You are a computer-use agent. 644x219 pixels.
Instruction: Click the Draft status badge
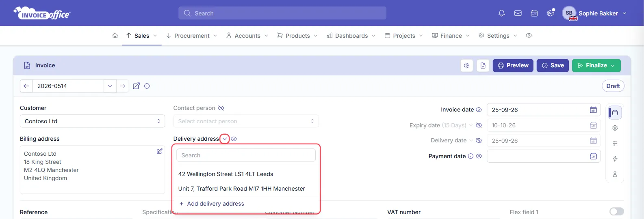[613, 86]
